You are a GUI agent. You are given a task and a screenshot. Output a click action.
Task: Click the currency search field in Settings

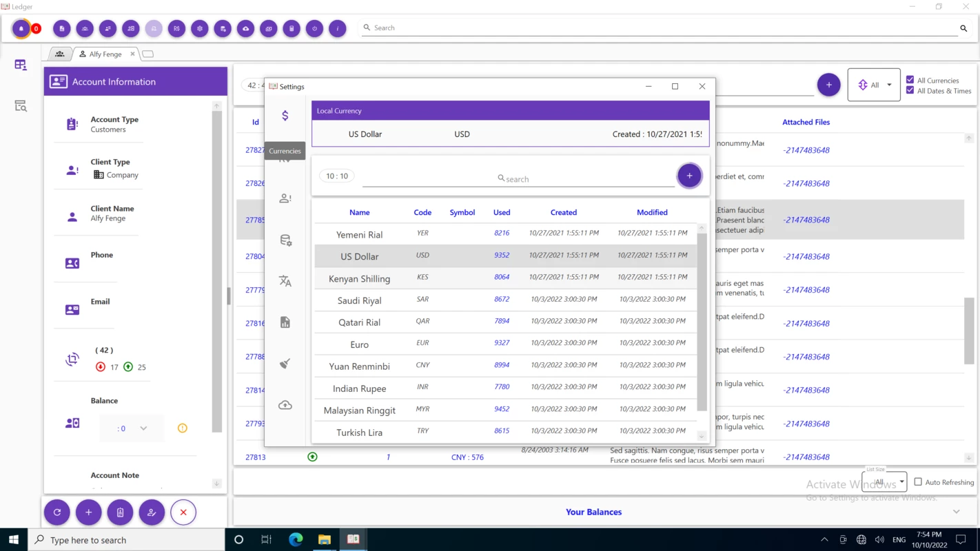click(518, 178)
